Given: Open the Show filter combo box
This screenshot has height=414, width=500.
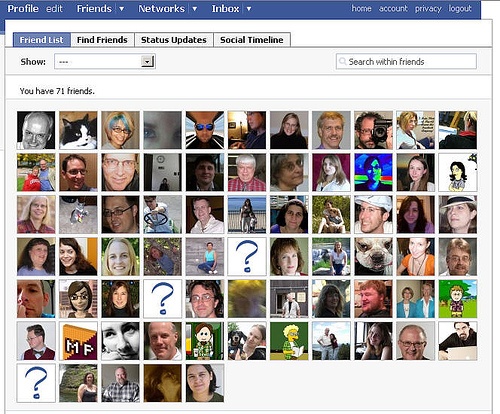Looking at the screenshot, I should point(105,62).
